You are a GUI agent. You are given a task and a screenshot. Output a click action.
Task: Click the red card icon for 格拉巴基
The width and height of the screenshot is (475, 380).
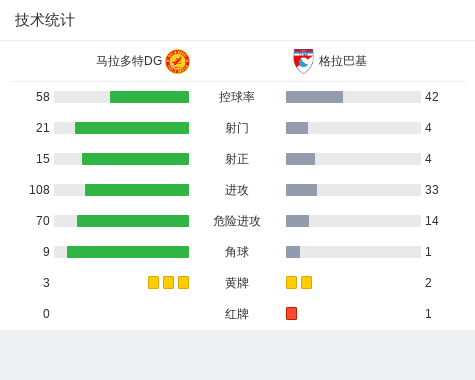291,314
